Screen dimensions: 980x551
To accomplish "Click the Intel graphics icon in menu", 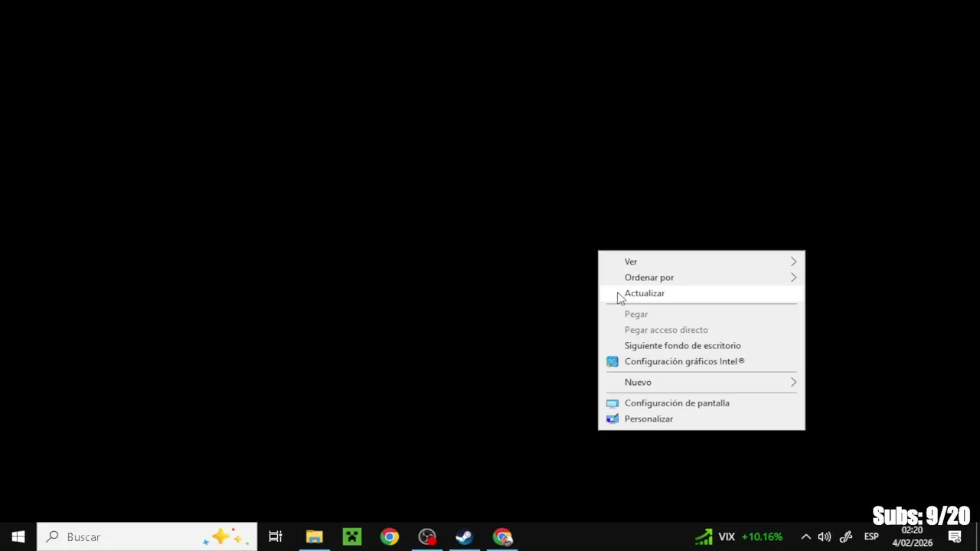I will [x=612, y=361].
